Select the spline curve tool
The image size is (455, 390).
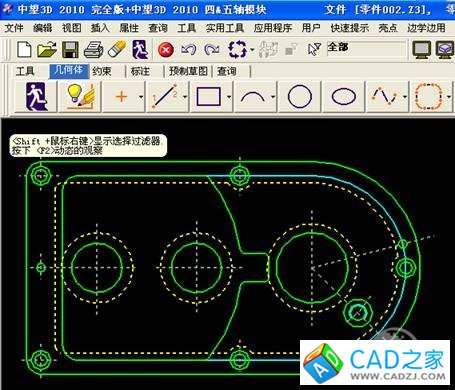pos(384,96)
